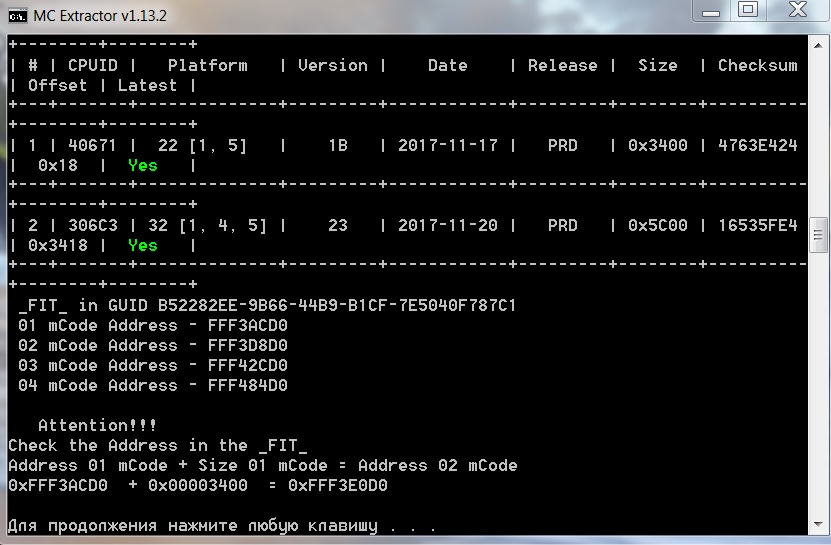The image size is (831, 545).
Task: Click the Version column header
Action: pyautogui.click(x=333, y=65)
